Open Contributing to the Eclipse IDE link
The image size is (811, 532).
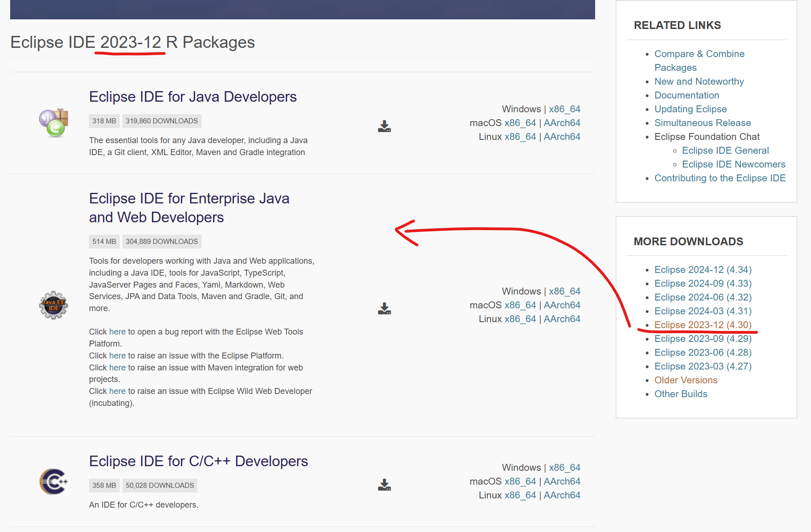[x=720, y=178]
